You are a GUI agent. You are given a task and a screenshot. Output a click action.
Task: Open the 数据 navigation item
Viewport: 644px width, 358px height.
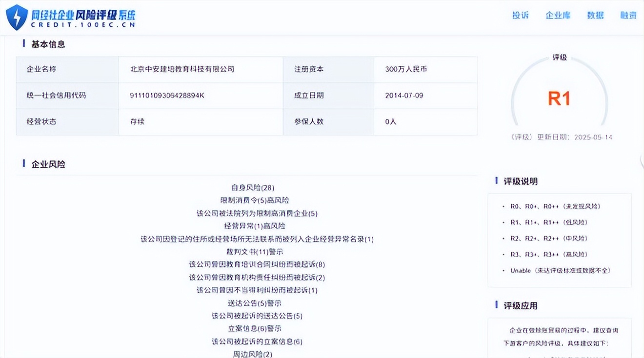[595, 15]
